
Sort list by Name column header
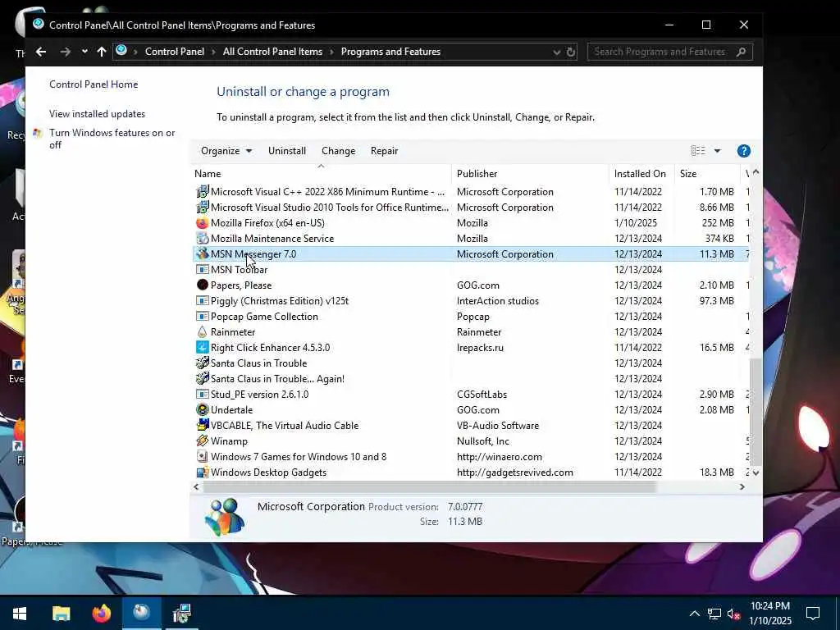pos(322,174)
